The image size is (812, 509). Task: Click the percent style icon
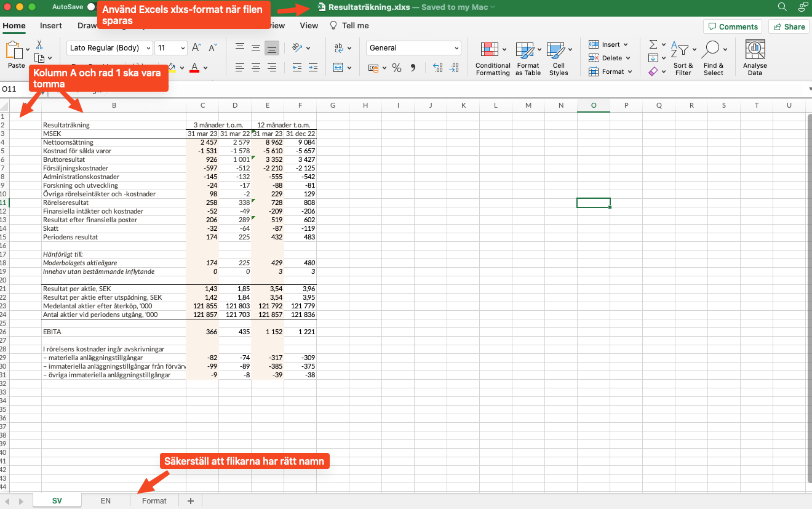(397, 68)
